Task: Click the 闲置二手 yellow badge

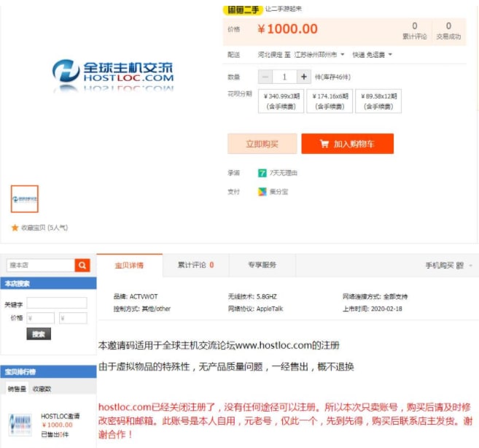Action: tap(243, 9)
